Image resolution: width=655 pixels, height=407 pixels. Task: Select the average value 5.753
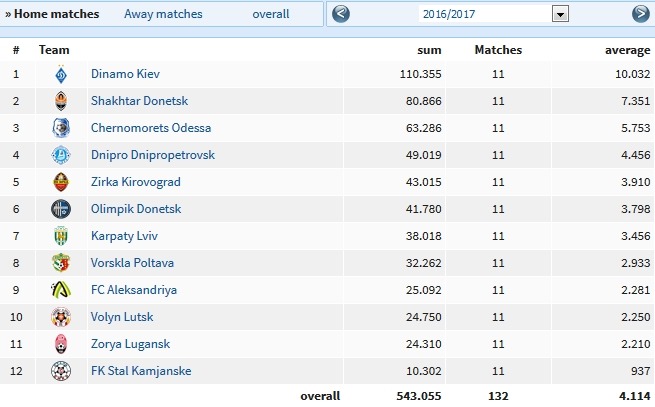click(635, 128)
